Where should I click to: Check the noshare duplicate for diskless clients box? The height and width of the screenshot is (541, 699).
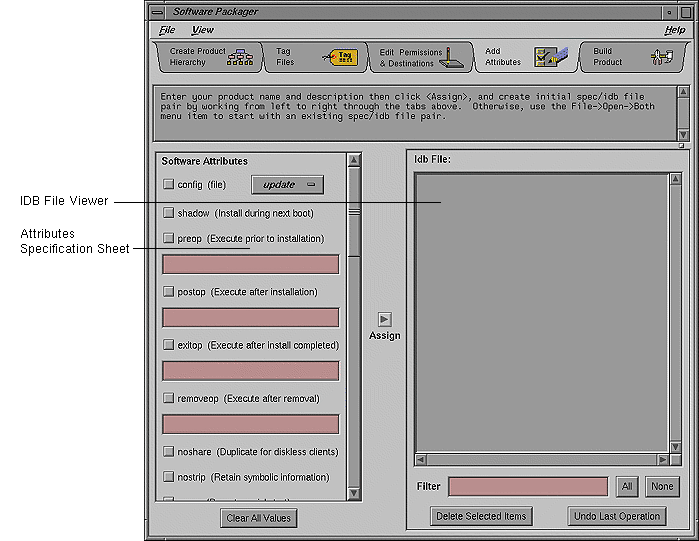(x=168, y=451)
